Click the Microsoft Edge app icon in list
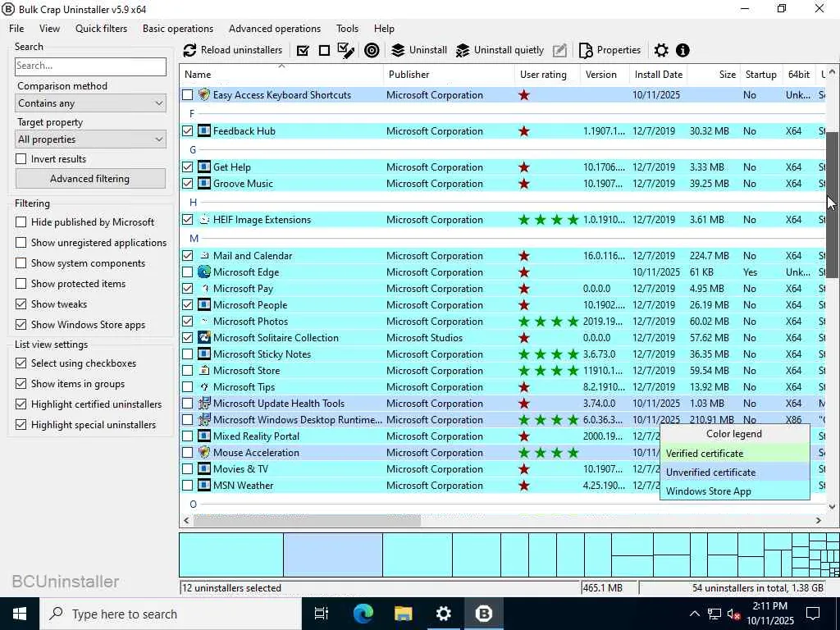This screenshot has width=840, height=630. click(x=204, y=272)
